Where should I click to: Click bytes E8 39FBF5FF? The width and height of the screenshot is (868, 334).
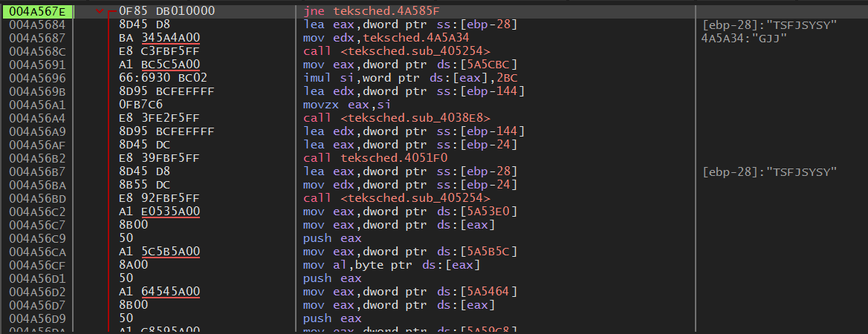160,158
